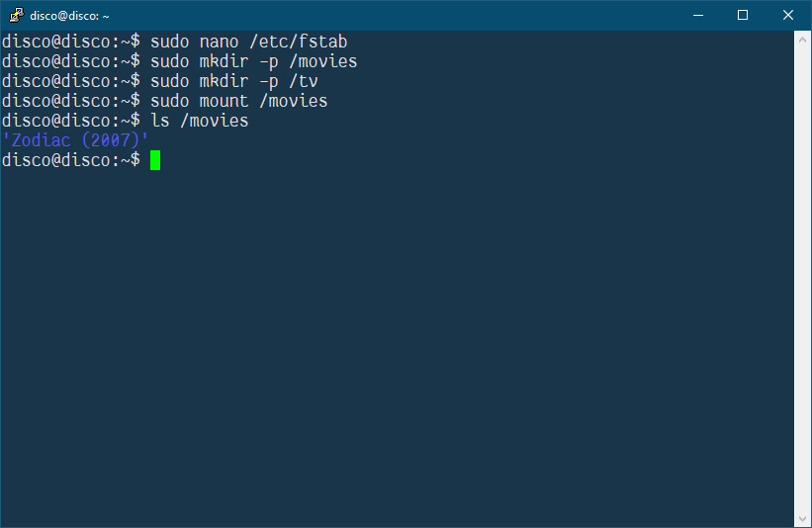The height and width of the screenshot is (528, 812).
Task: Click the /etc/fstab path text
Action: (x=299, y=42)
